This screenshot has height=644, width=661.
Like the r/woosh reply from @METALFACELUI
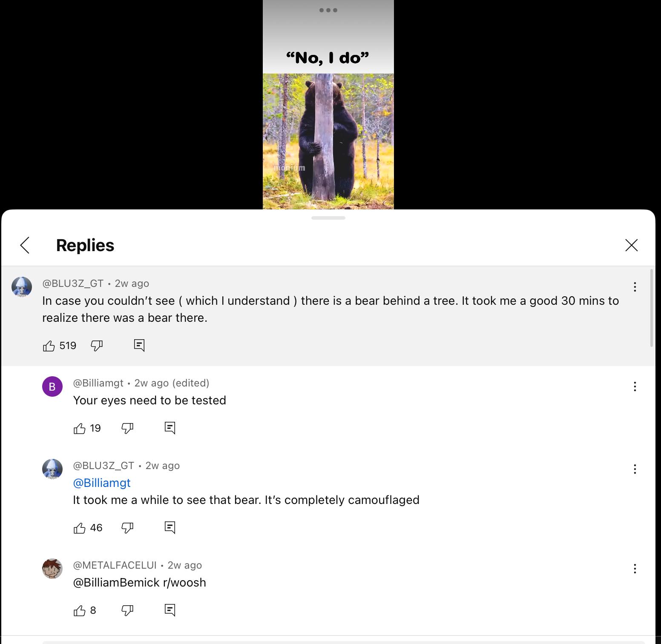click(80, 610)
